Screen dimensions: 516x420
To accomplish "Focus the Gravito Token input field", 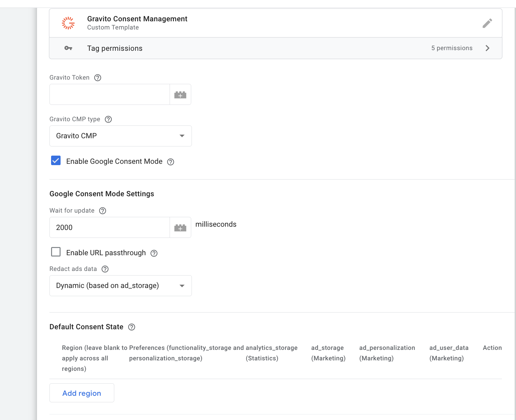I will point(110,94).
